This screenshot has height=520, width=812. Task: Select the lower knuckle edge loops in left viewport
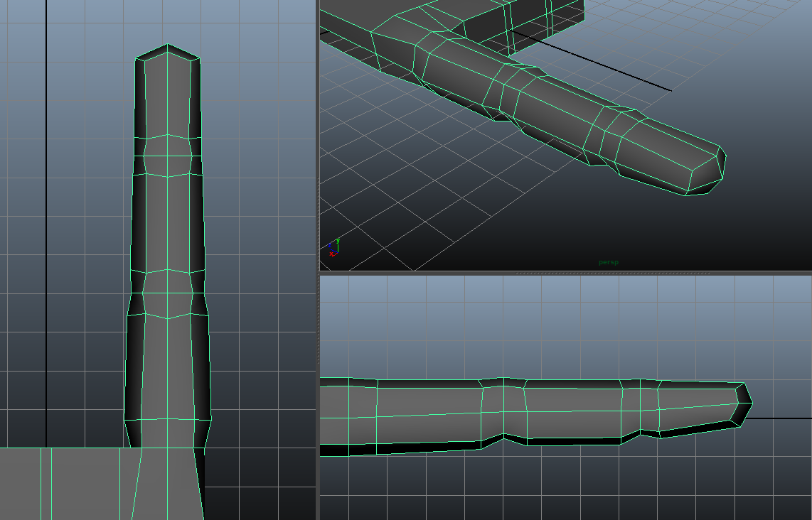168,293
